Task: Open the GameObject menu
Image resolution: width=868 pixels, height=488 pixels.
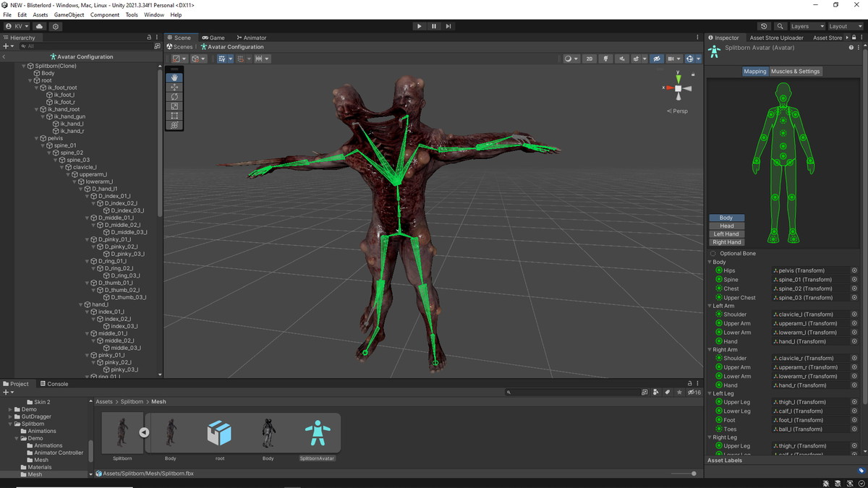Action: (69, 14)
